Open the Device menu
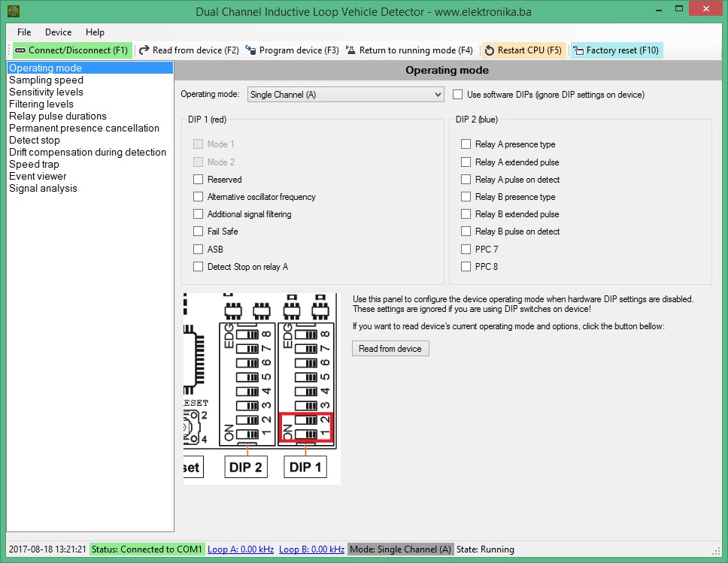 (58, 32)
